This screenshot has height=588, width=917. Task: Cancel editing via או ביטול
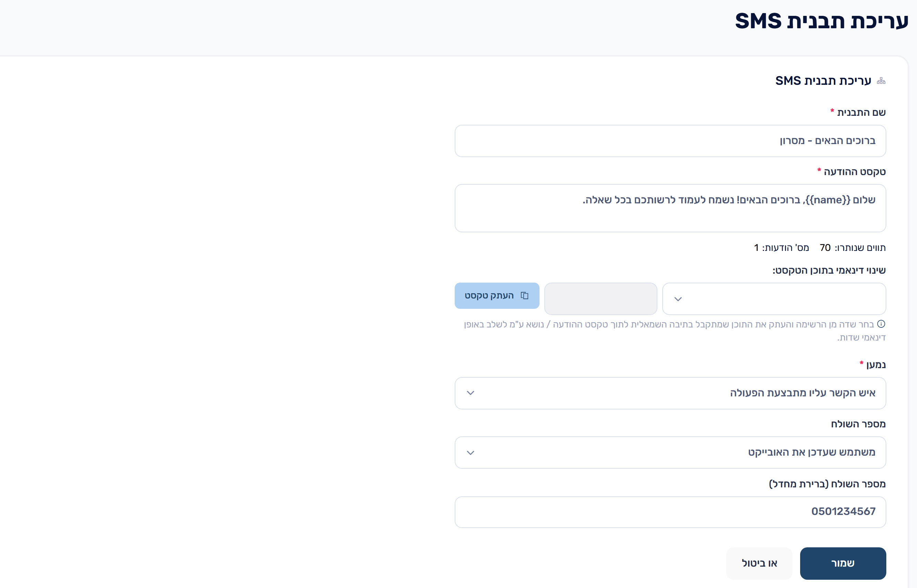pyautogui.click(x=759, y=564)
